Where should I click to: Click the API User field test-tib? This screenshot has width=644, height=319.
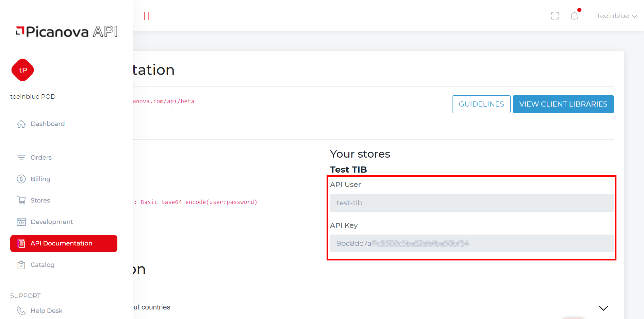472,203
